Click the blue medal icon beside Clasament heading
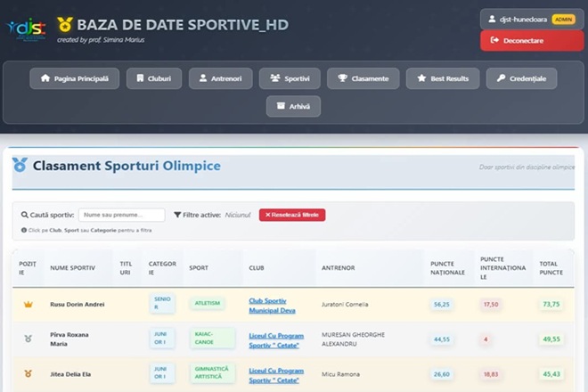 coord(20,165)
